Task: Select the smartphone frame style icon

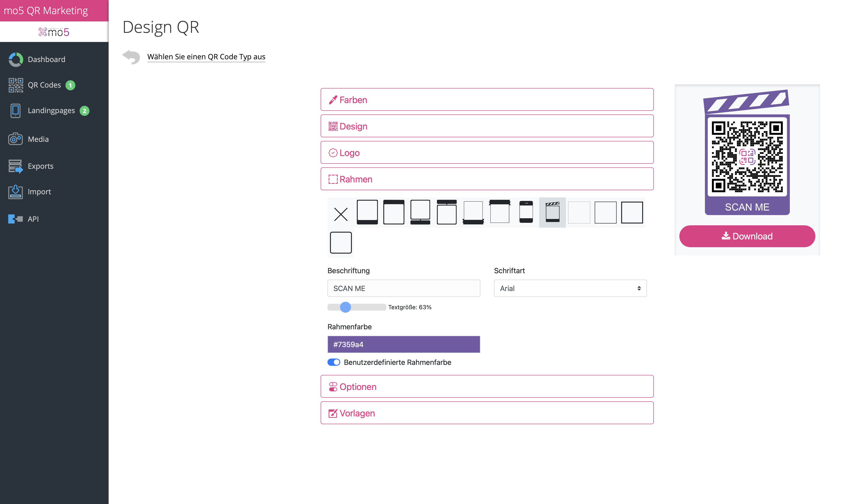Action: click(x=526, y=212)
